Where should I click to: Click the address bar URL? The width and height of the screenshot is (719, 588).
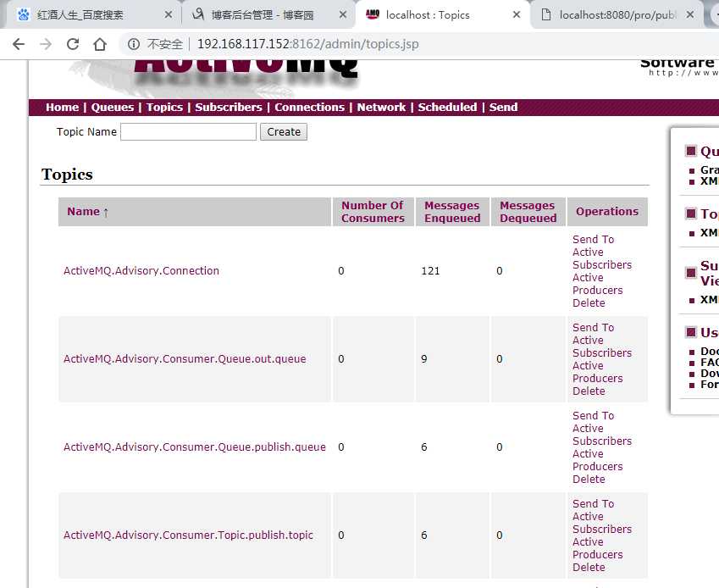click(x=307, y=44)
